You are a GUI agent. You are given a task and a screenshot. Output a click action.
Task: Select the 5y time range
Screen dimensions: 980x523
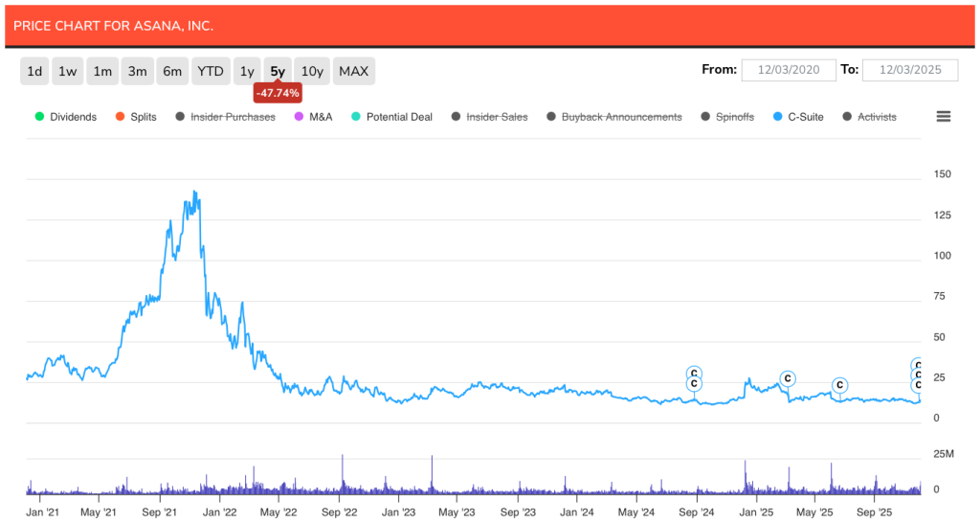[x=278, y=71]
